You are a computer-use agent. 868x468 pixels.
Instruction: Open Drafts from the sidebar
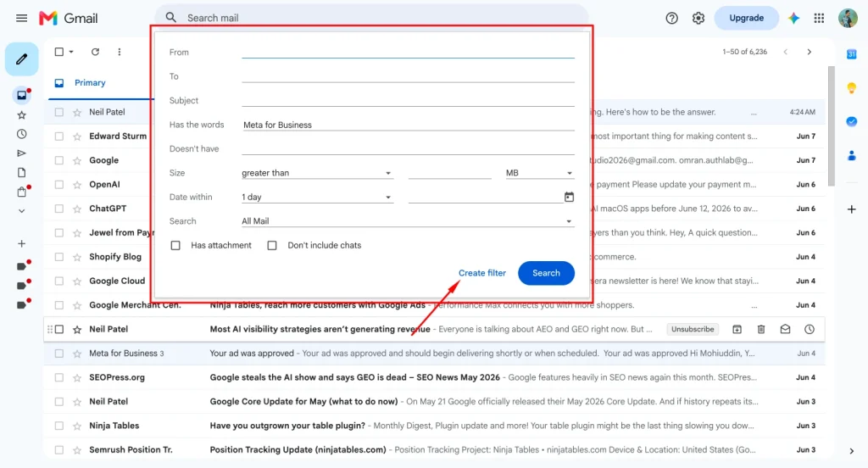click(21, 173)
